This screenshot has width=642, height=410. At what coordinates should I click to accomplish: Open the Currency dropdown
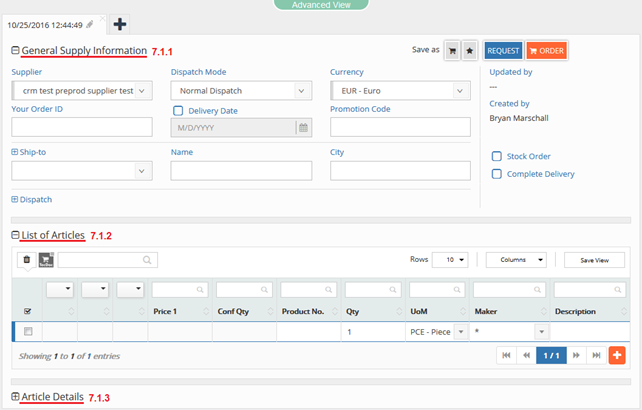click(x=400, y=91)
